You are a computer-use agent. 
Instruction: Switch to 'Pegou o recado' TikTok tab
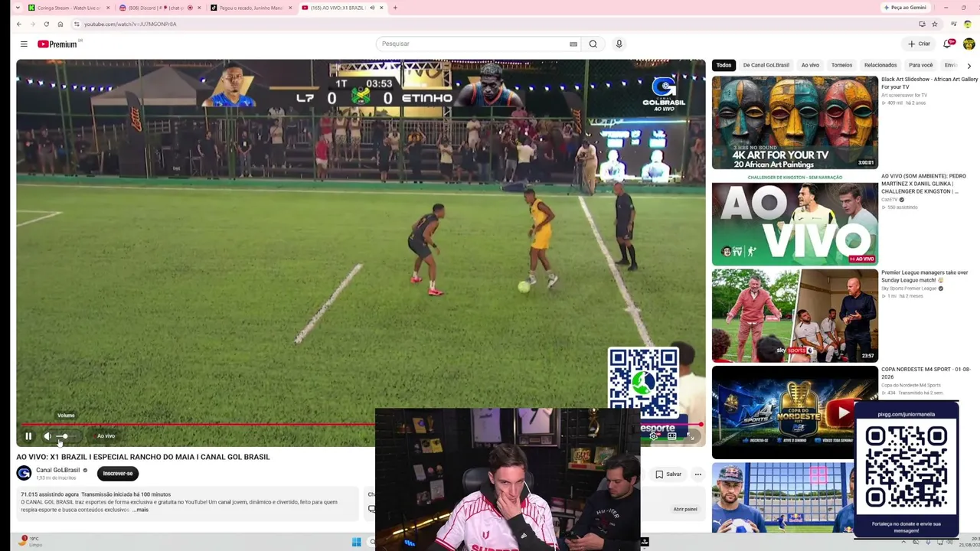click(251, 8)
